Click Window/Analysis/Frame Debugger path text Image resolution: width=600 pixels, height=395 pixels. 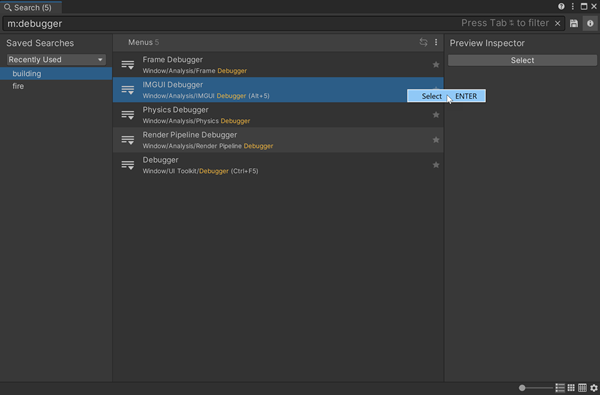tap(194, 71)
